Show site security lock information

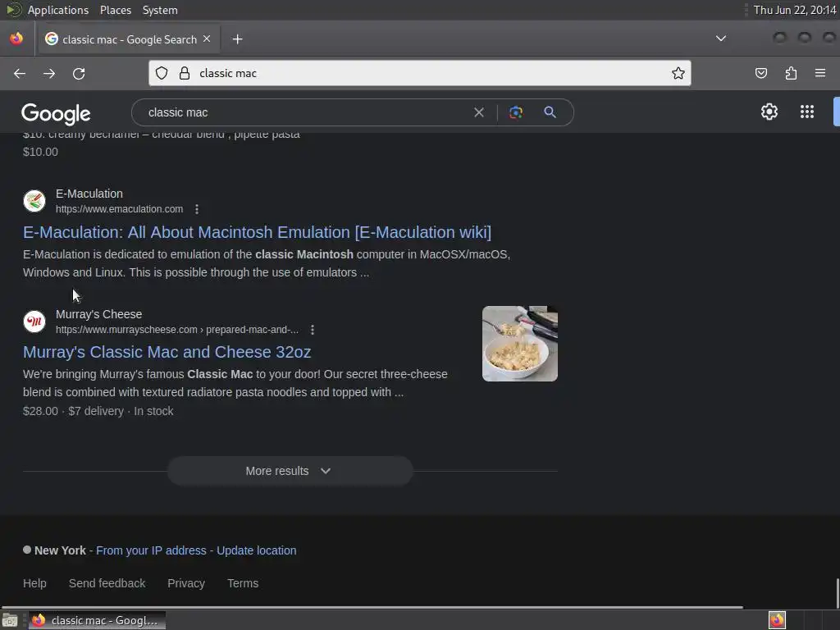[185, 73]
